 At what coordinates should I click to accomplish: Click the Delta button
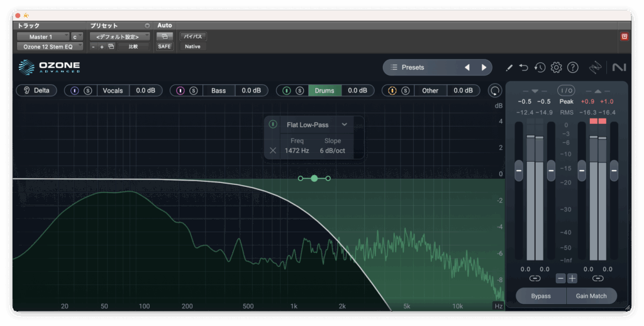tap(36, 91)
